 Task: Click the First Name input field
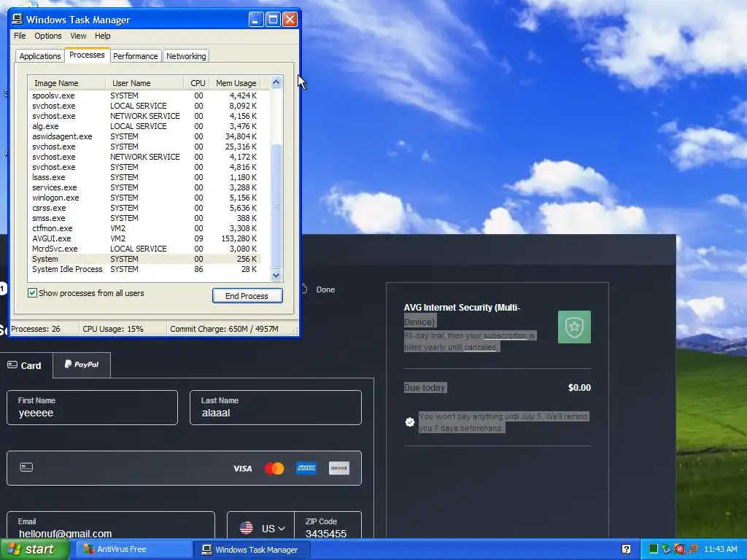92,408
